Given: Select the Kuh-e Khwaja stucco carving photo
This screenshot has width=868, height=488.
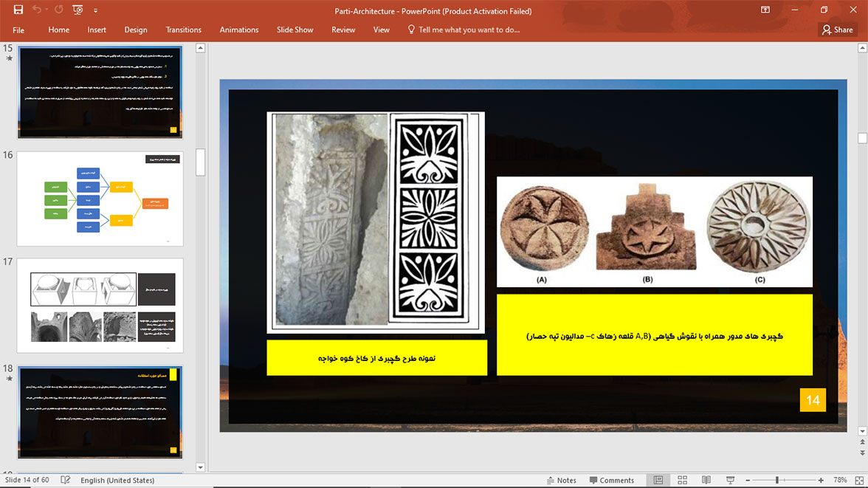Looking at the screenshot, I should coord(331,219).
